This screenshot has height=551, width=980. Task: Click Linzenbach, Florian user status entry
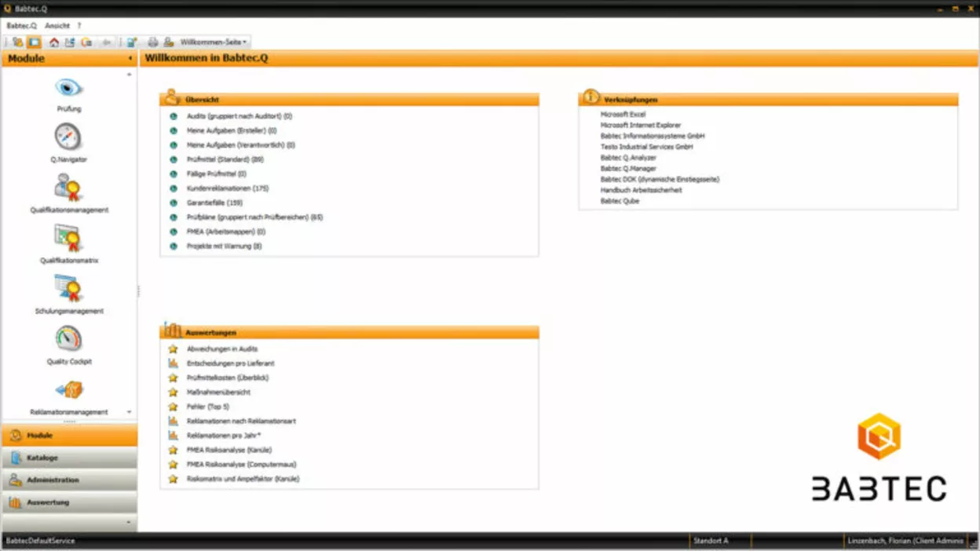(905, 541)
